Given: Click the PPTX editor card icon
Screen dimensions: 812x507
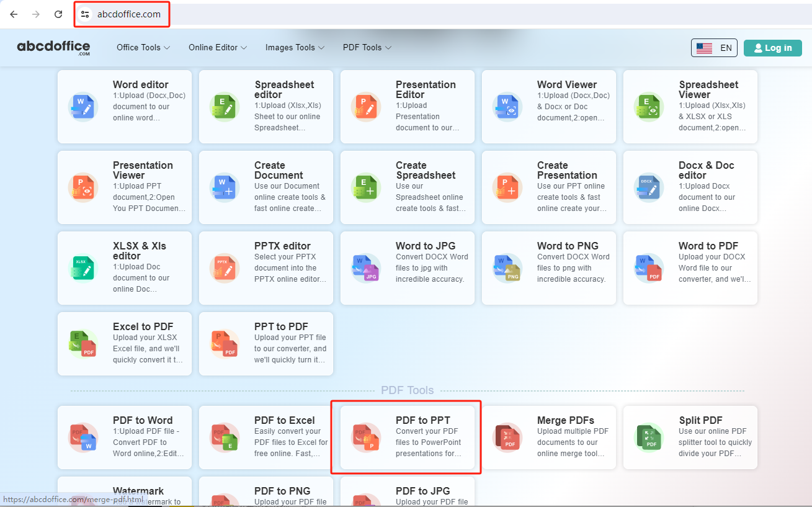Looking at the screenshot, I should 225,268.
